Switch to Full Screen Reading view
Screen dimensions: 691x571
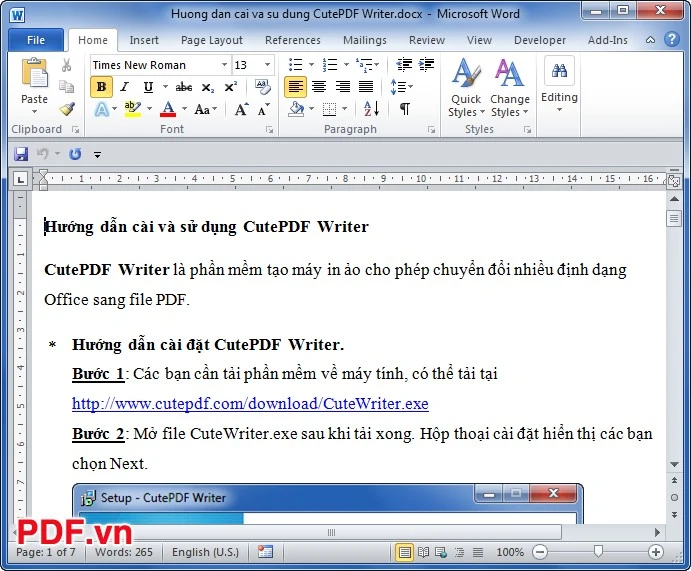[423, 552]
